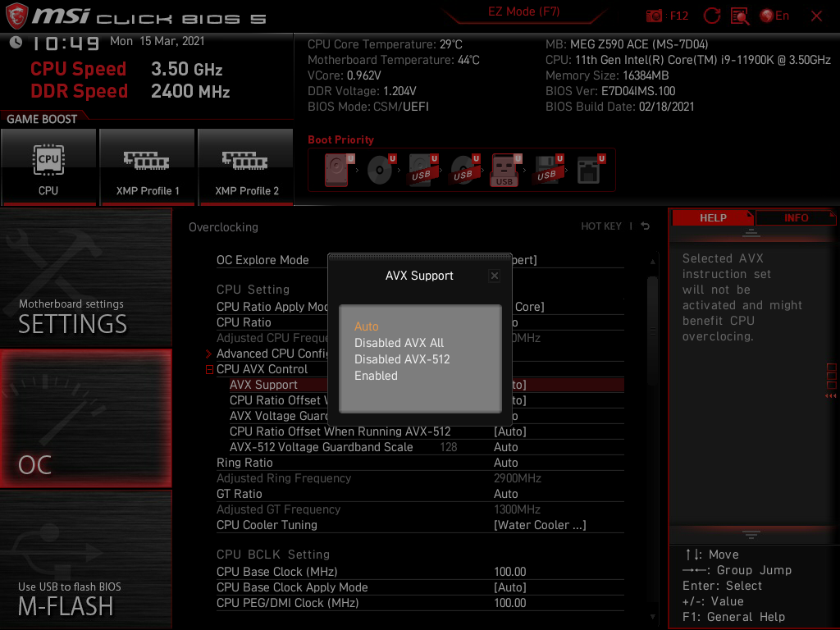
Task: Select the Ring Ratio row
Action: pos(420,463)
